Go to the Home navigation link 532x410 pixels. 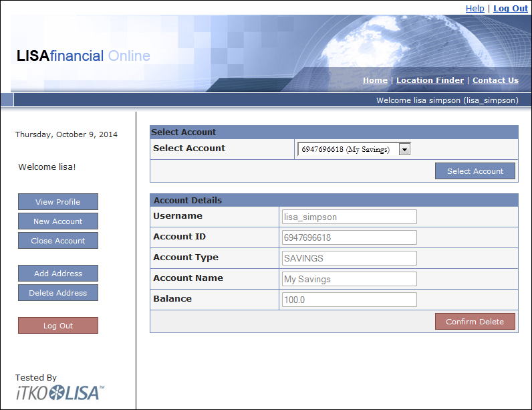pos(375,80)
